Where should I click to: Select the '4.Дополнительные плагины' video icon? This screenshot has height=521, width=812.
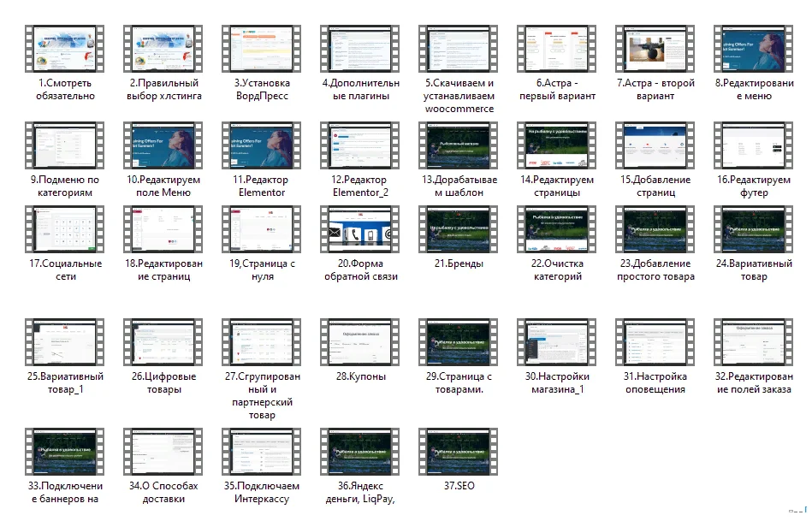pyautogui.click(x=360, y=48)
